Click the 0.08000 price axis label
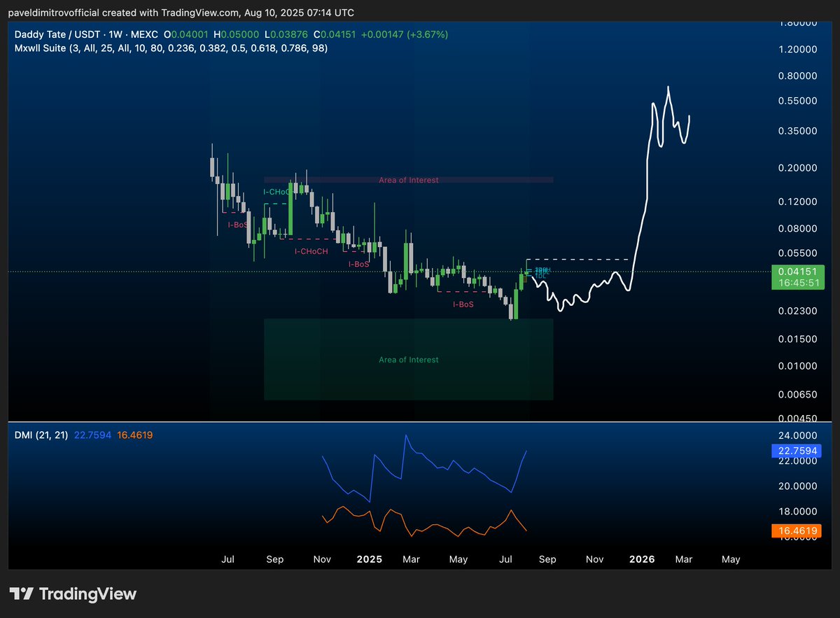 click(799, 229)
